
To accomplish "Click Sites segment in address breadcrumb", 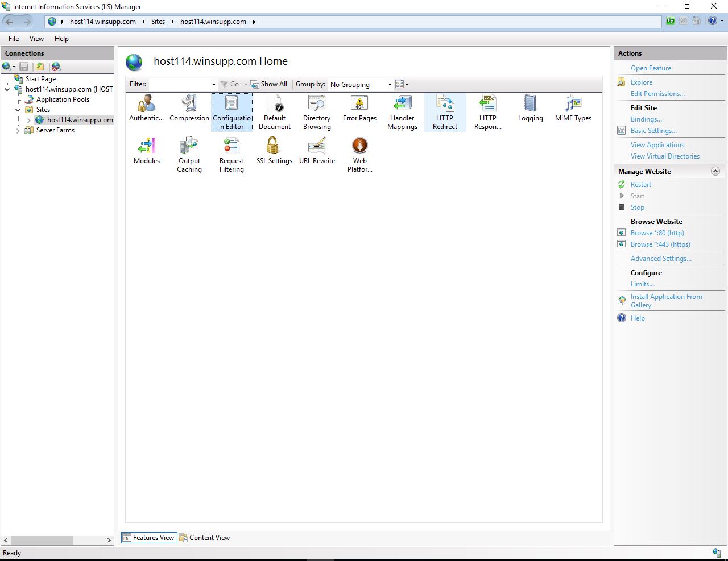I will click(x=158, y=22).
